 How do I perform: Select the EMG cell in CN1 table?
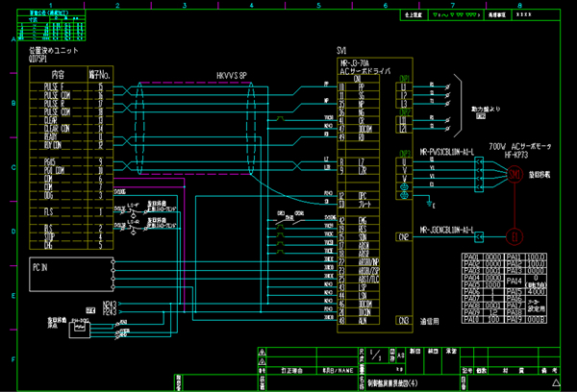coord(363,220)
